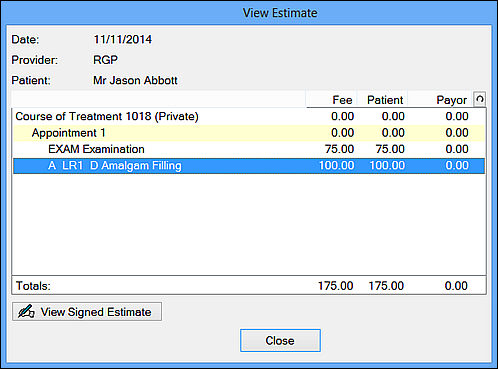The image size is (498, 369).
Task: Select Course of Treatment 1018 row
Action: click(x=249, y=116)
